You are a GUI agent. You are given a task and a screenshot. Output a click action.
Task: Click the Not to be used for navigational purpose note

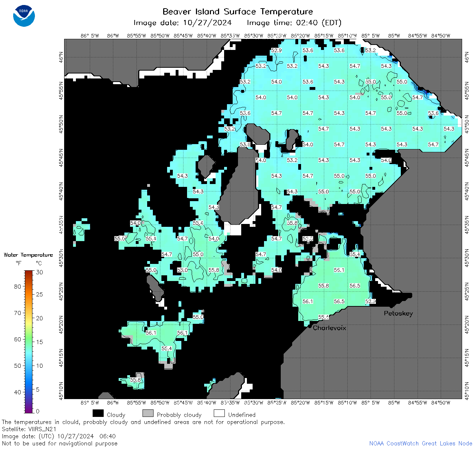pyautogui.click(x=59, y=443)
